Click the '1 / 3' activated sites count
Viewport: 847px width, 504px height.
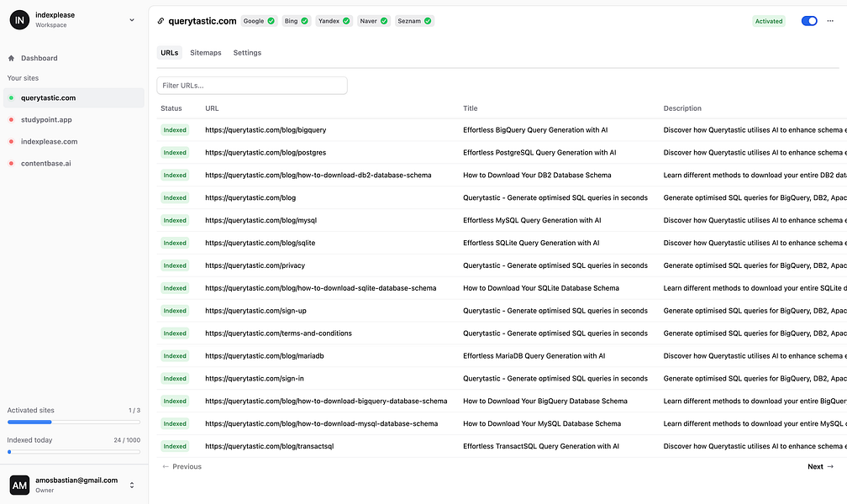tap(134, 411)
